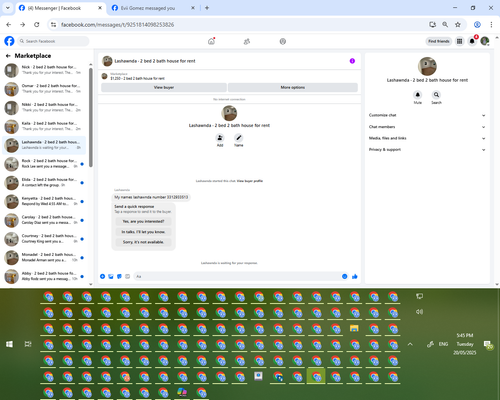Open Windows Start menu

(x=9, y=344)
